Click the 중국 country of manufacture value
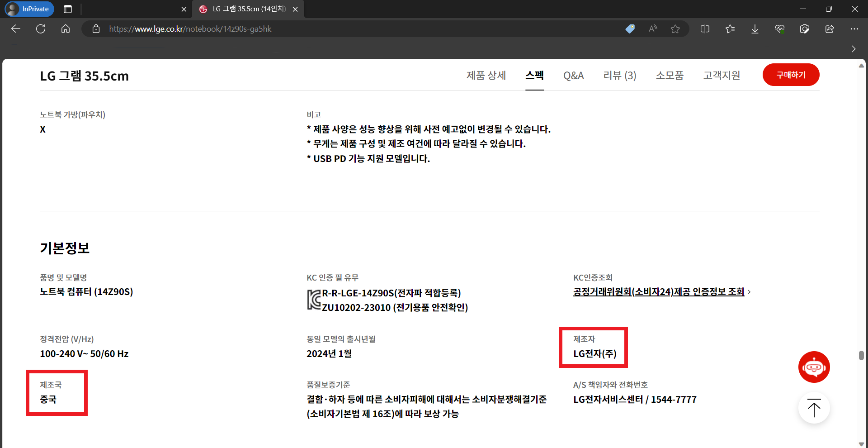 pyautogui.click(x=48, y=400)
